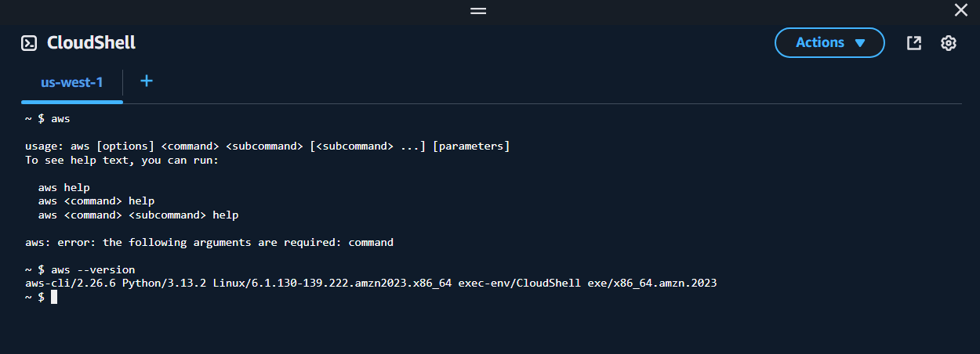Click the indented 'aws help' line
980x354 pixels.
pos(64,187)
